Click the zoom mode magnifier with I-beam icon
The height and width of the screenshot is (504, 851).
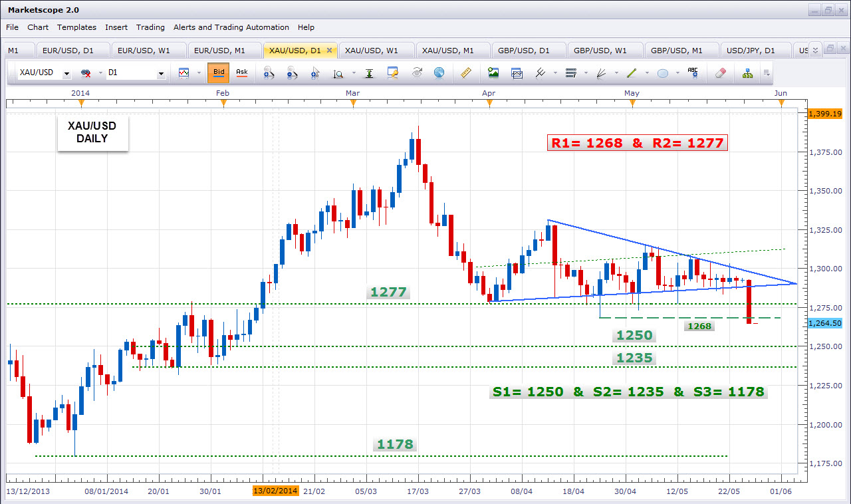tap(338, 73)
